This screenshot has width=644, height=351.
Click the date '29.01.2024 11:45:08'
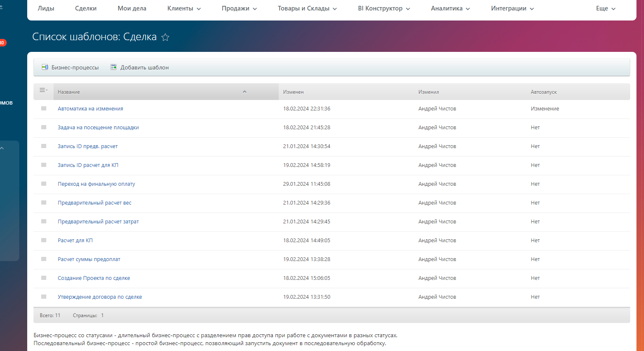point(307,184)
